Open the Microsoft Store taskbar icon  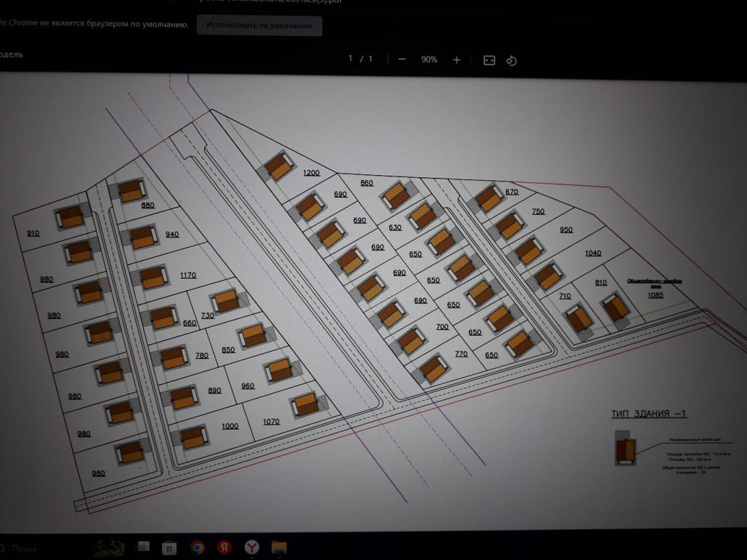(169, 548)
